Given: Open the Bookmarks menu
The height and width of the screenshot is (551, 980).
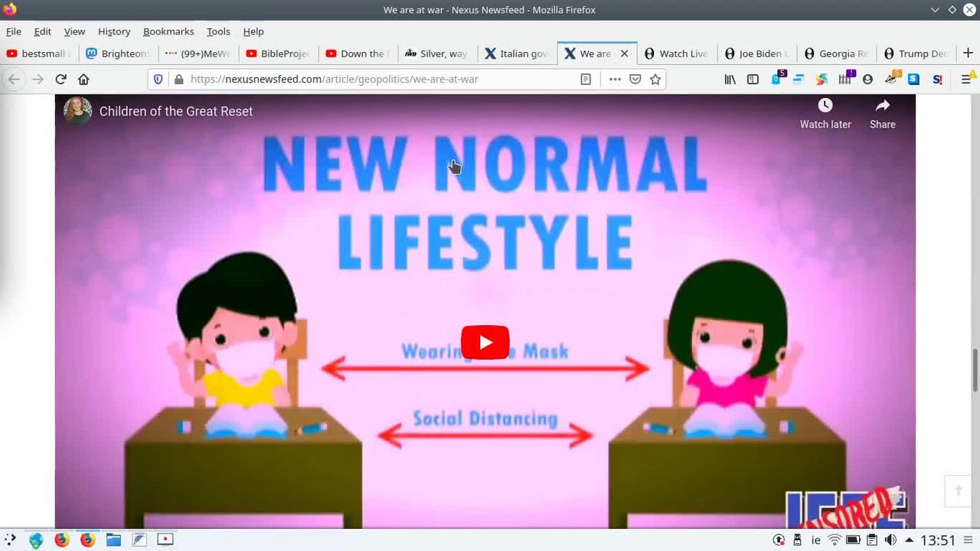Looking at the screenshot, I should pos(168,31).
